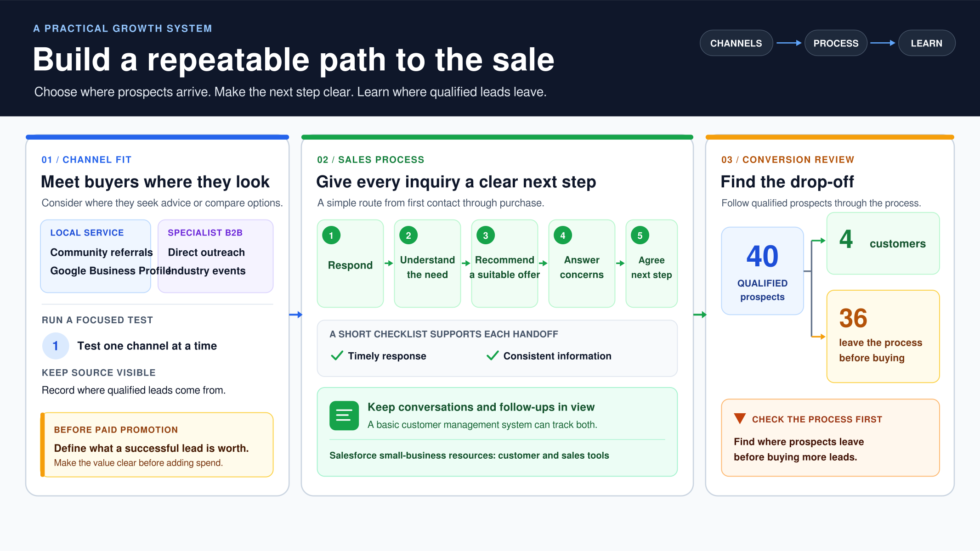Click step number 2 circle above Understand
Viewport: 980px width, 551px height.
point(408,236)
